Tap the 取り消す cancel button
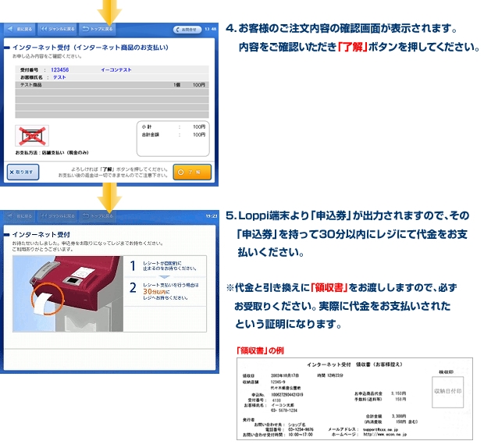This screenshot has width=484, height=448. (x=23, y=172)
